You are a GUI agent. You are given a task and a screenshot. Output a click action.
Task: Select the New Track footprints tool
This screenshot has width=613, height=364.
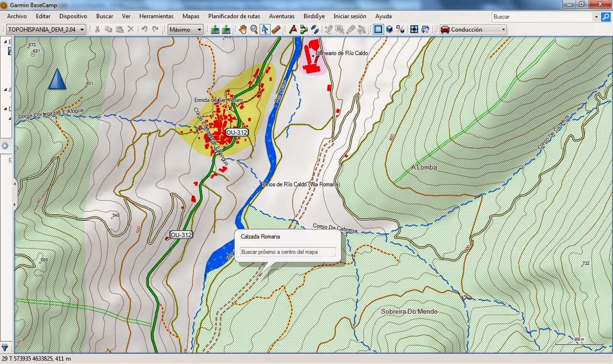tap(315, 30)
